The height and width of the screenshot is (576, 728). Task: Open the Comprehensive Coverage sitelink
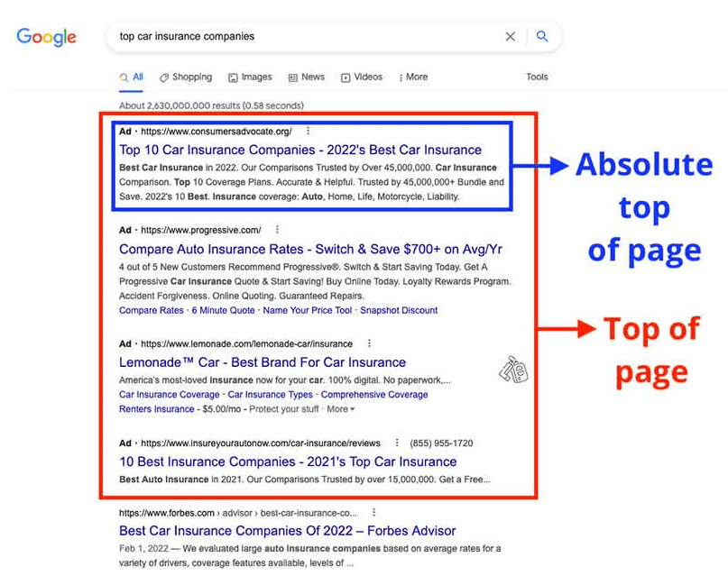374,395
